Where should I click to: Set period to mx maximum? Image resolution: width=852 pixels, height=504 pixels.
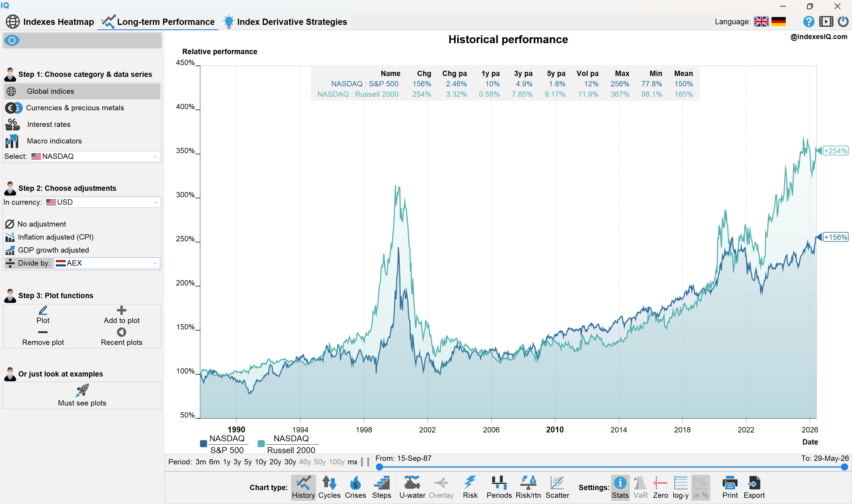click(352, 462)
